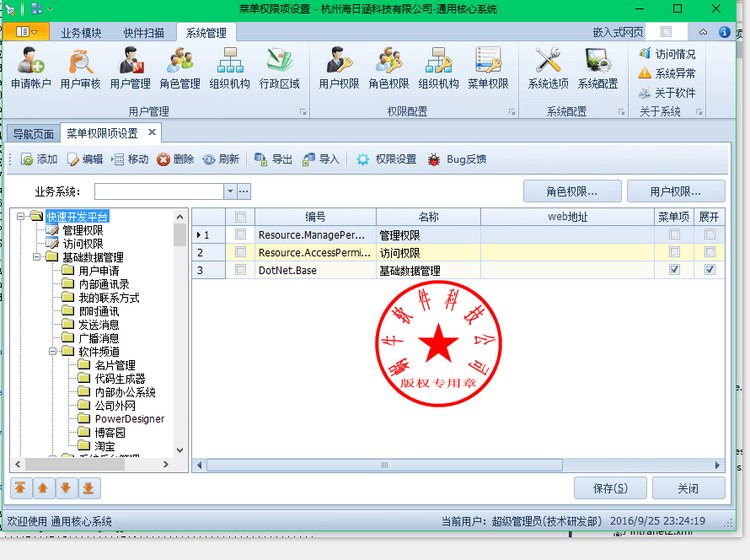Screen dimensions: 750x560
Task: Click 业务系统 ellipsis browse button
Action: [244, 191]
